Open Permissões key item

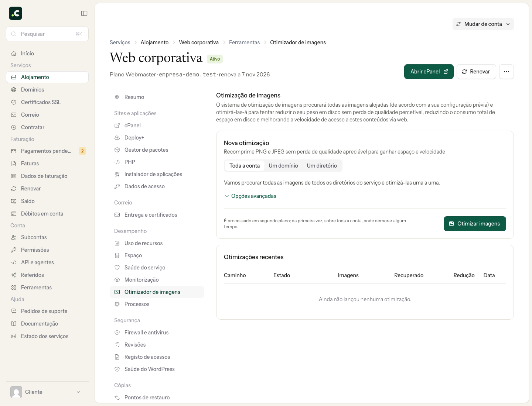coord(47,250)
